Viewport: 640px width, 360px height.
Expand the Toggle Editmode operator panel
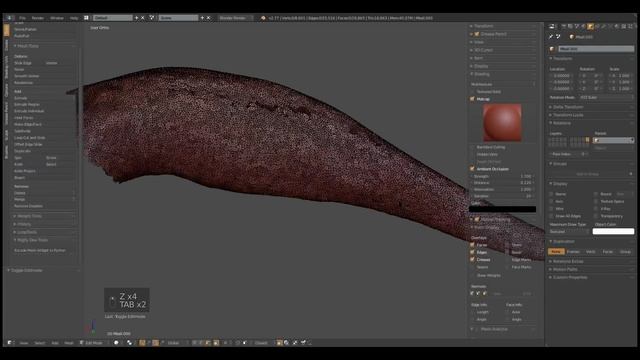pyautogui.click(x=26, y=270)
